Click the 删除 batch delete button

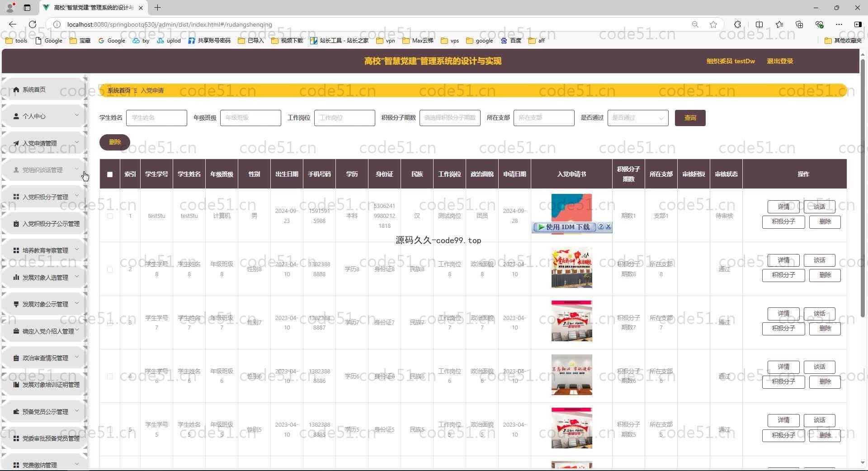click(x=115, y=142)
